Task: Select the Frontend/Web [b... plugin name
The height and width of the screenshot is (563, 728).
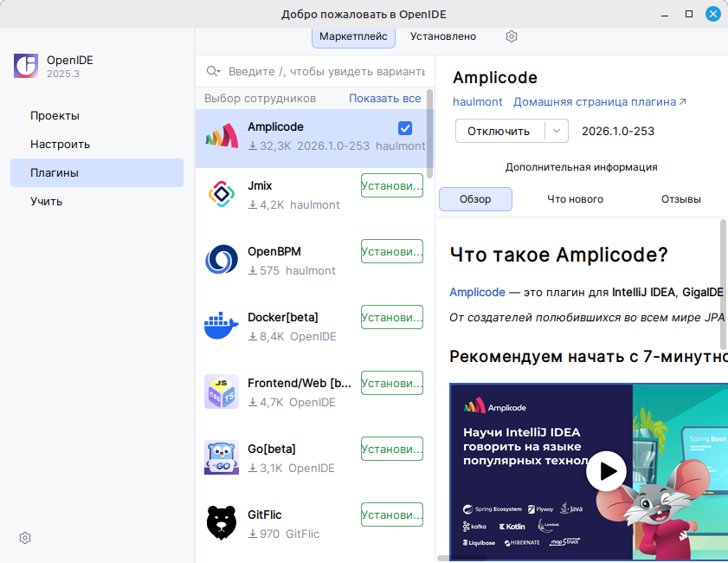Action: 300,383
